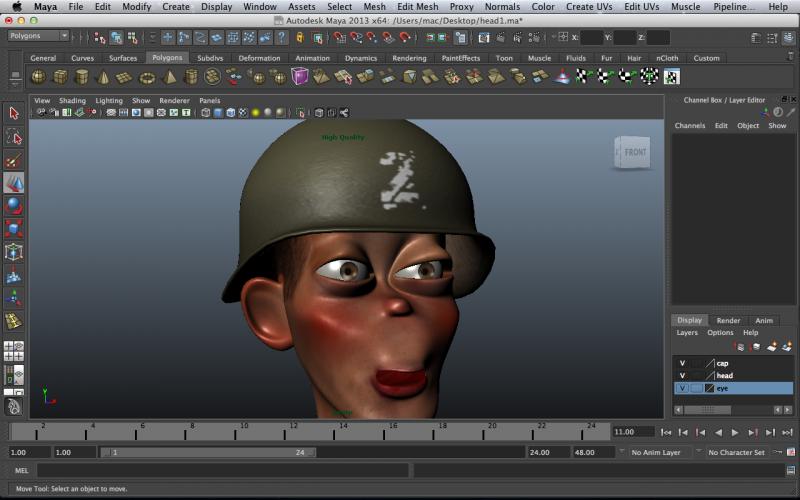800x500 pixels.
Task: Hide the eye layer via V box
Action: click(x=682, y=388)
